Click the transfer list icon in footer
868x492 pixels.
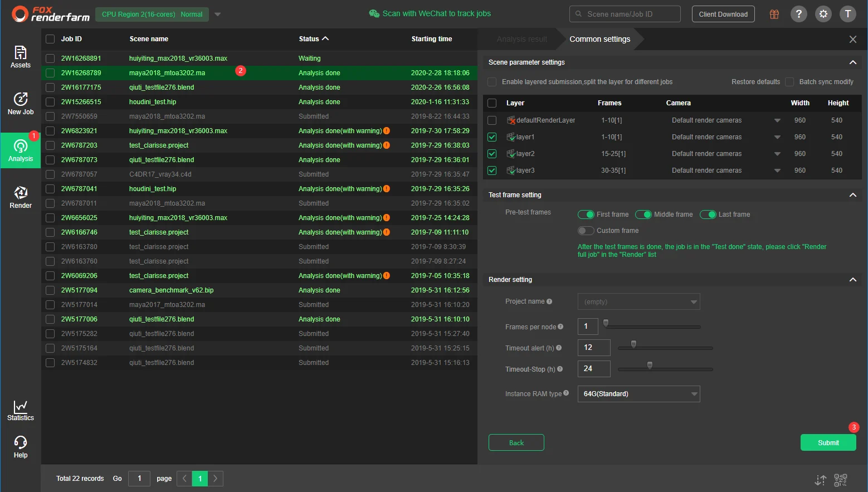(821, 480)
